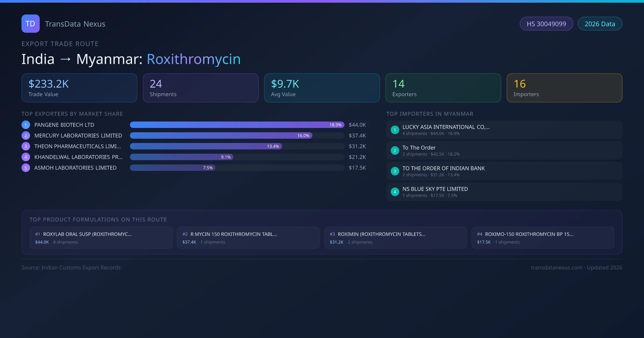Click the green badge 1 for LUCKY ASIA INTERNATIONAL

tap(395, 130)
